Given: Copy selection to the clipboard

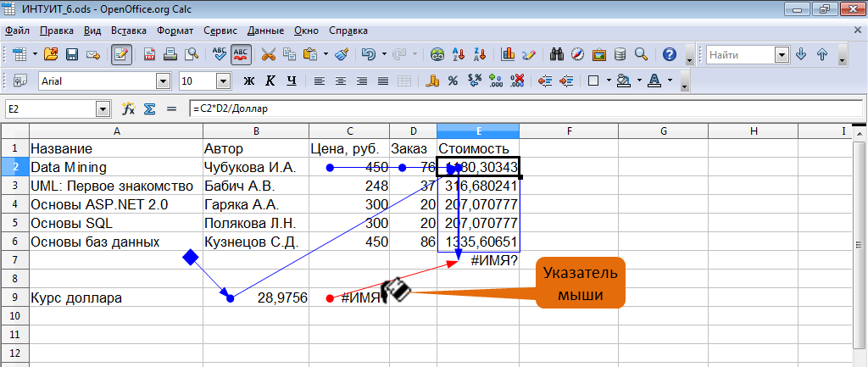Looking at the screenshot, I should 290,54.
